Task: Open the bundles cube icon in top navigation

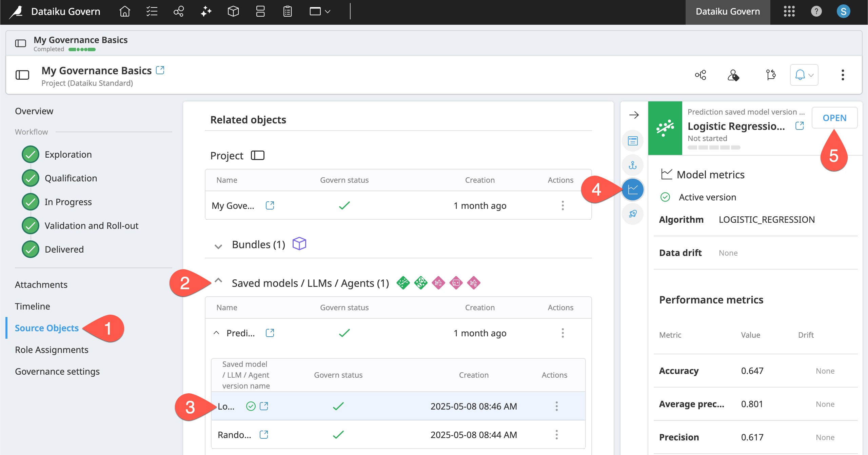Action: (233, 12)
